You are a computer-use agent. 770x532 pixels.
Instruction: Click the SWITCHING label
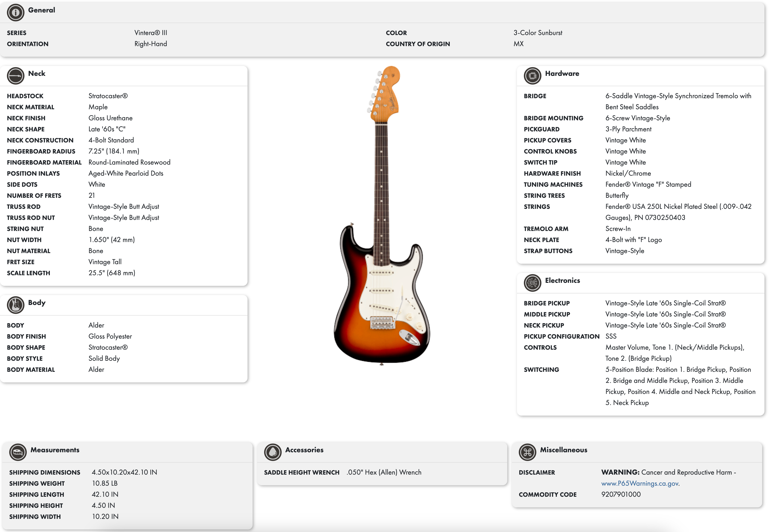pos(541,369)
